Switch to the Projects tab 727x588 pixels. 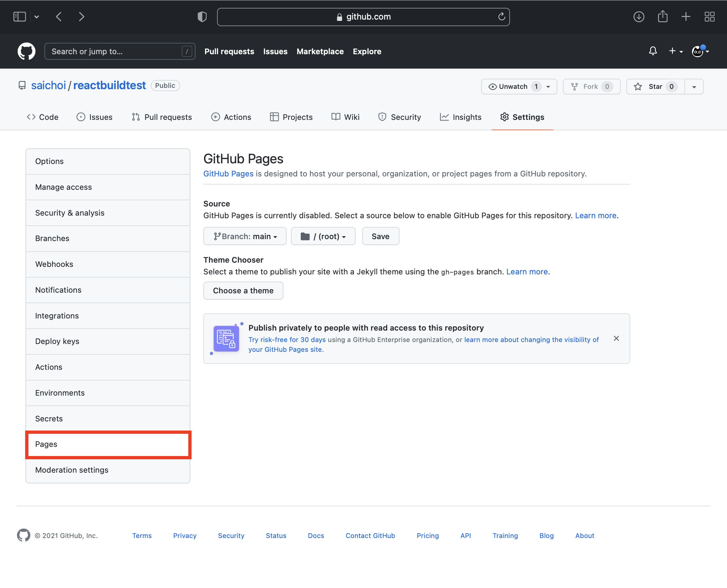click(292, 117)
